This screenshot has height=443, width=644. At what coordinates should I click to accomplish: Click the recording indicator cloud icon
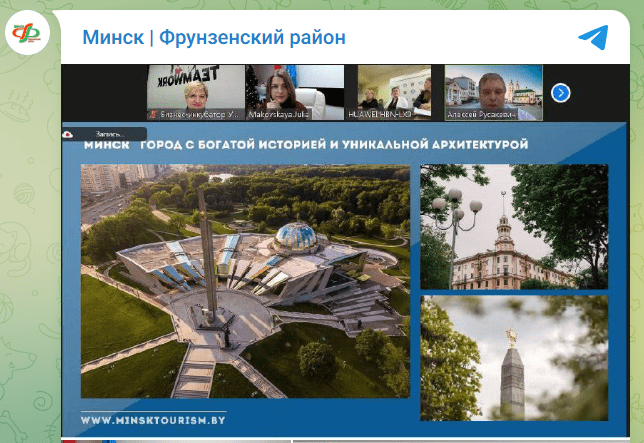(68, 133)
